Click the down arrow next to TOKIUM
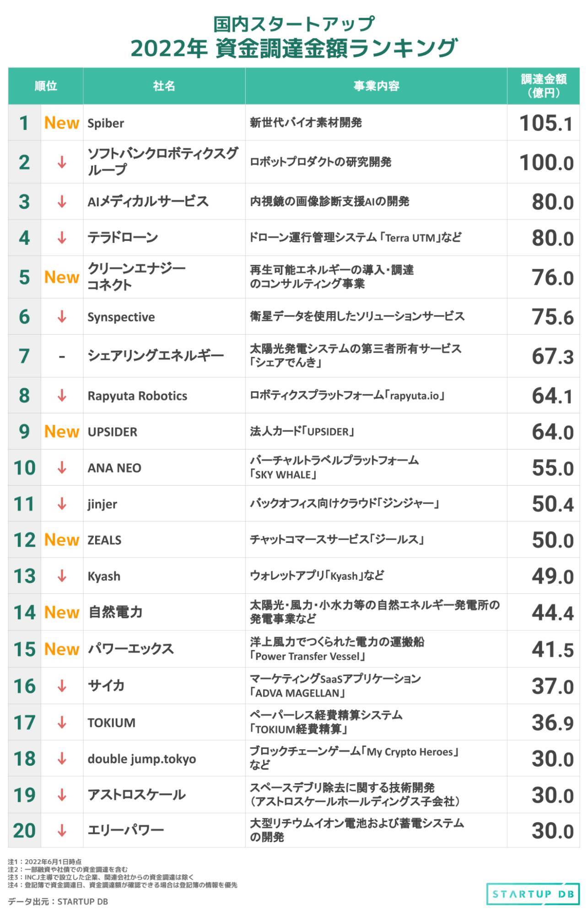This screenshot has height=915, width=588. pos(62,722)
